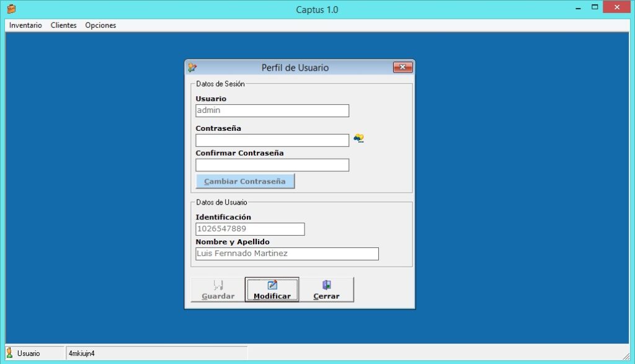The height and width of the screenshot is (364, 635).
Task: Open the Inventario menu
Action: tap(25, 25)
